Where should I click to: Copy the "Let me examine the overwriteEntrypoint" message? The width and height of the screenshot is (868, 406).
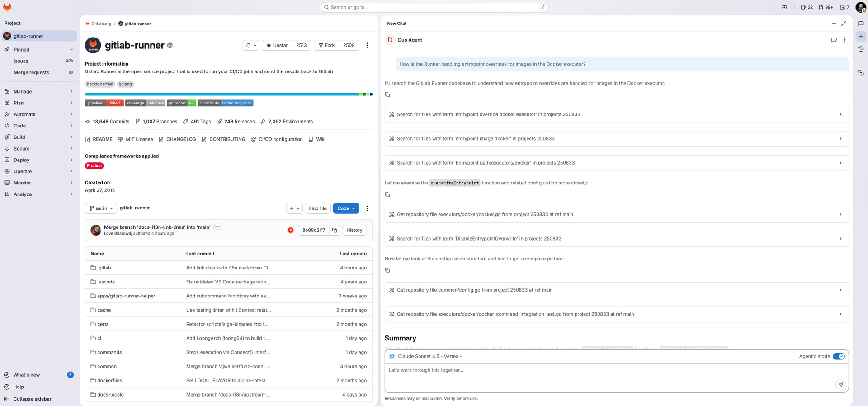point(387,194)
